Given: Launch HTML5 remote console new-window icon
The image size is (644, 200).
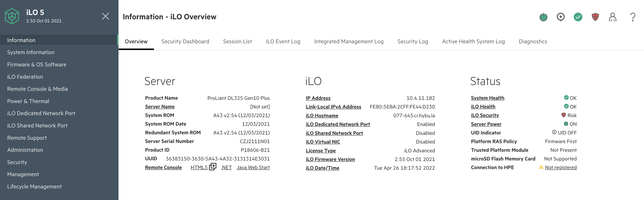Looking at the screenshot, I should pos(213,167).
